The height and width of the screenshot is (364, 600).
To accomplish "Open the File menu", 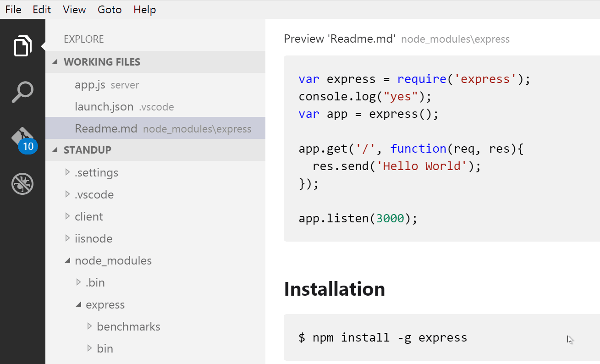I will [13, 9].
